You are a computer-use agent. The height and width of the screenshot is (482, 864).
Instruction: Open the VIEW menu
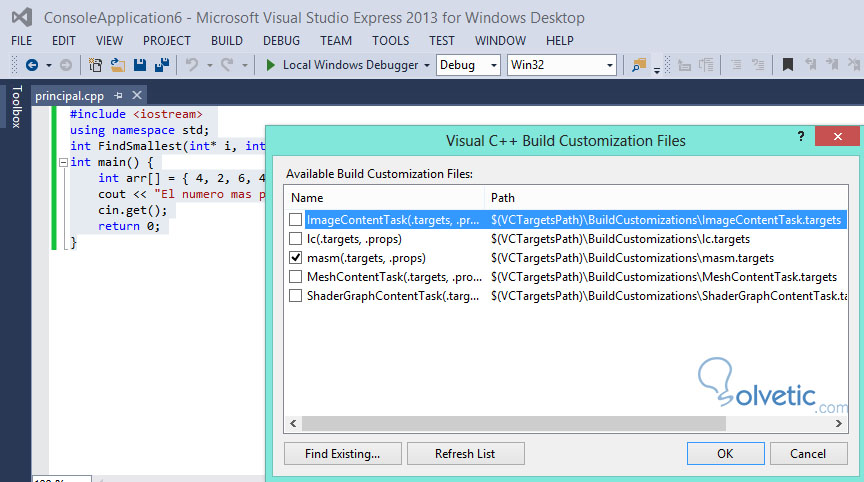coord(109,41)
